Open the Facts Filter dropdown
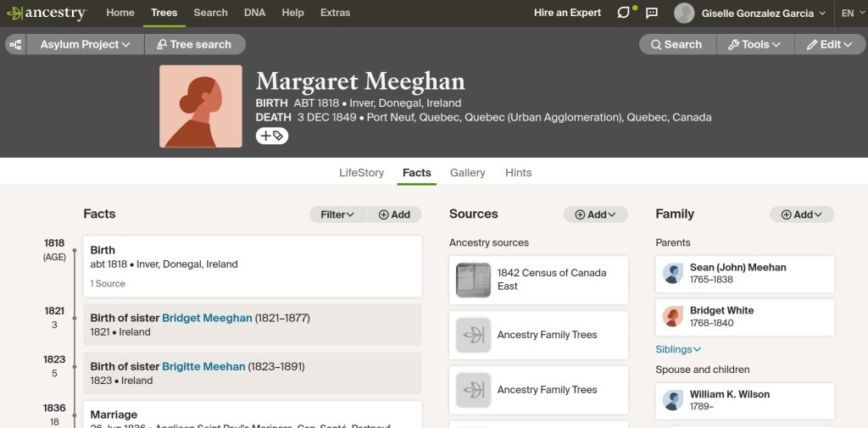 point(337,214)
